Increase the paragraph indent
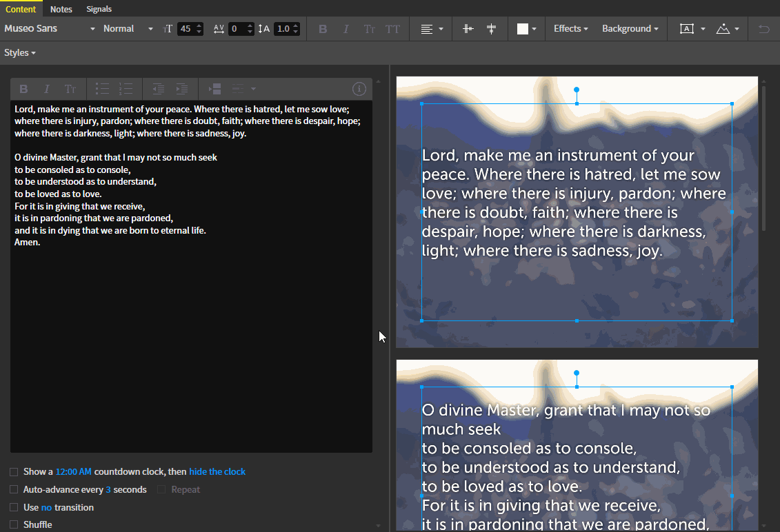 pos(181,89)
